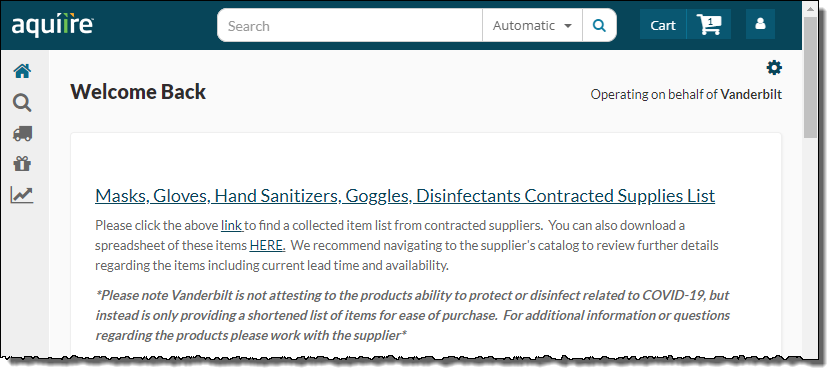
Task: Click the dropdown arrow beside Automatic
Action: (568, 26)
